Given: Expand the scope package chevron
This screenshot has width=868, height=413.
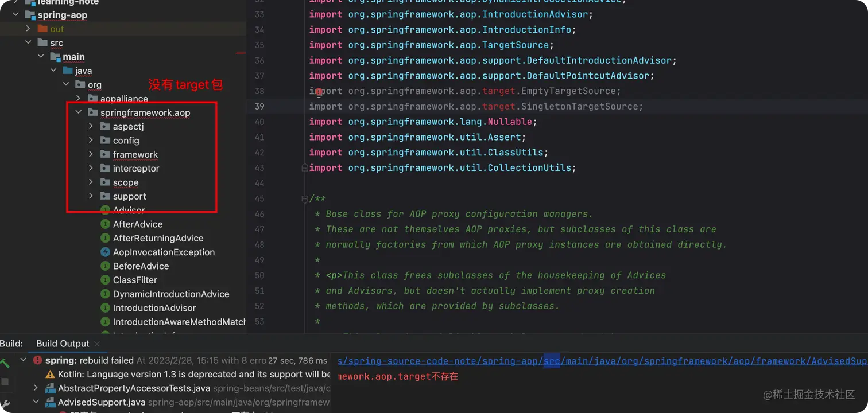Looking at the screenshot, I should (91, 182).
